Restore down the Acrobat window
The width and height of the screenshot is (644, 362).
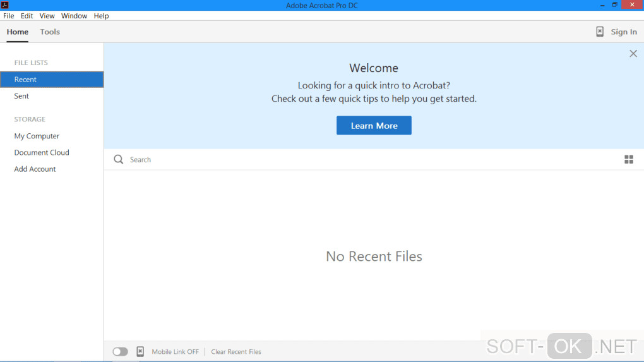pos(615,5)
